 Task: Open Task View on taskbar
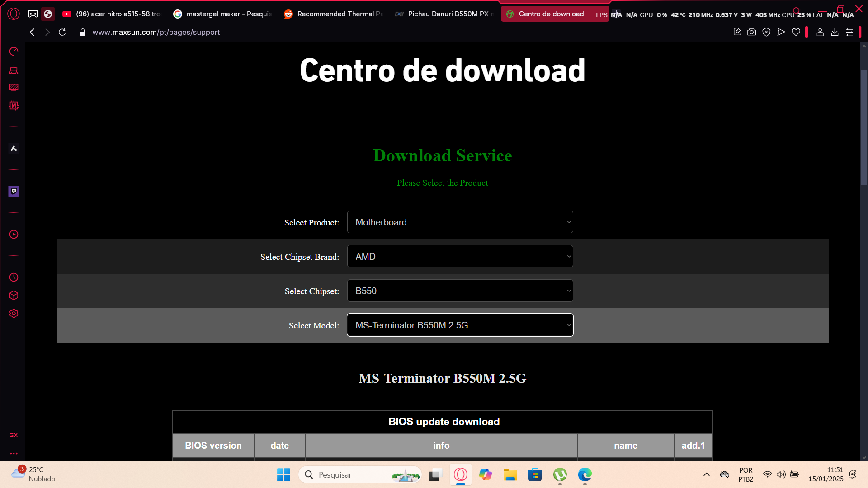pos(434,474)
